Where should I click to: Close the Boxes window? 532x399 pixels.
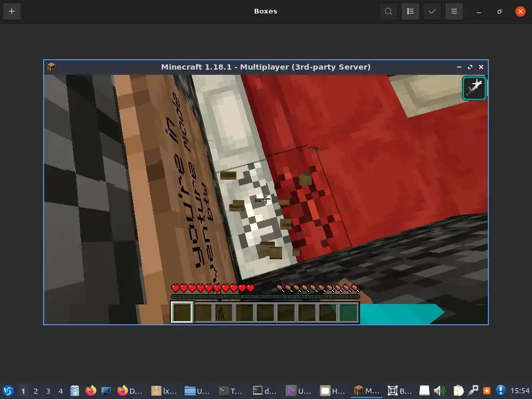coord(520,11)
